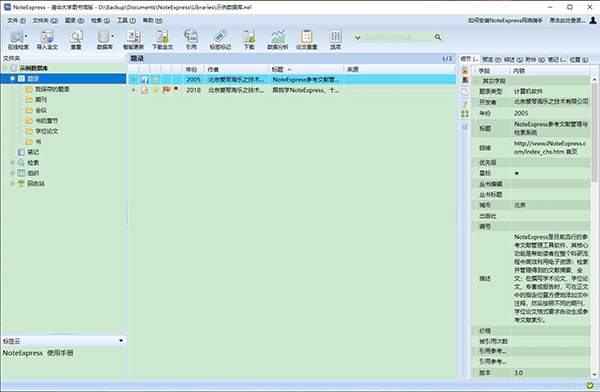Click the green four-squares grid icon

point(465,114)
